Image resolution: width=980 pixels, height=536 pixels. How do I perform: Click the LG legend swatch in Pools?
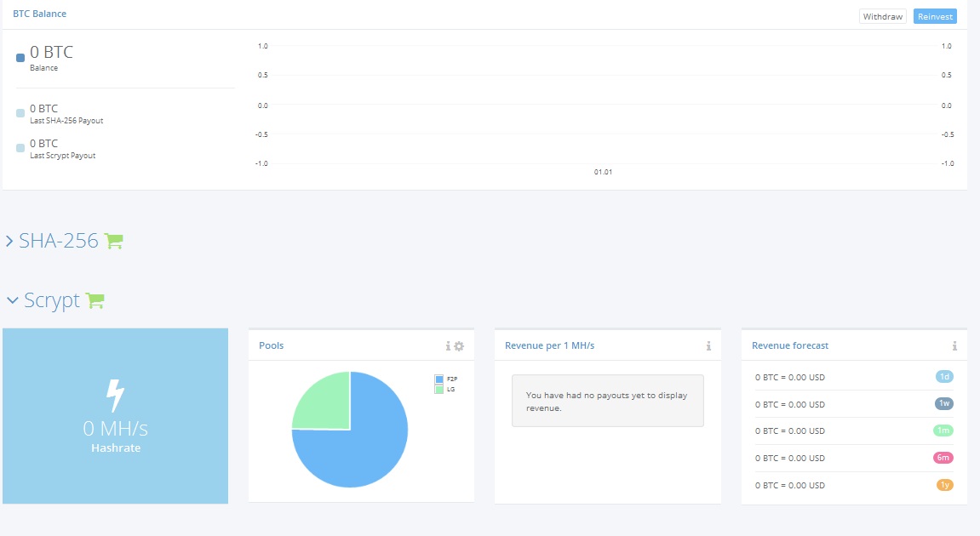[439, 389]
